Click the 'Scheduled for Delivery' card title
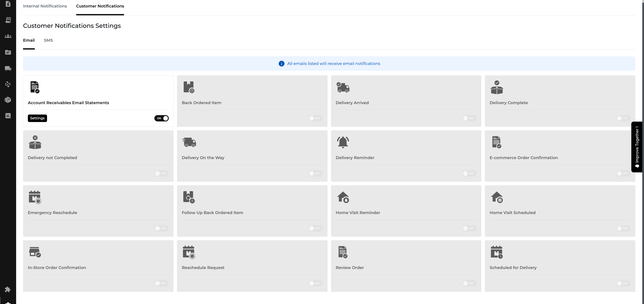644x304 pixels. [513, 267]
